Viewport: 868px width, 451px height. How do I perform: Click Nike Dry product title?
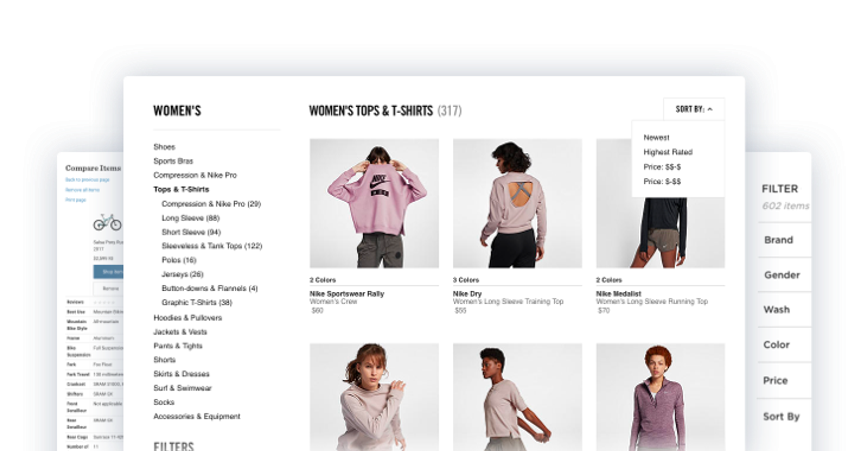coord(467,294)
